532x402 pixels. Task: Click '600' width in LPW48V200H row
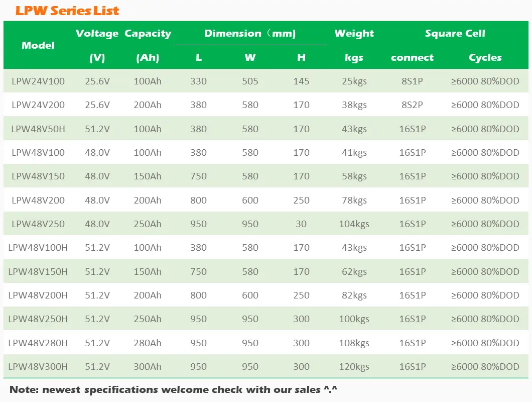250,295
